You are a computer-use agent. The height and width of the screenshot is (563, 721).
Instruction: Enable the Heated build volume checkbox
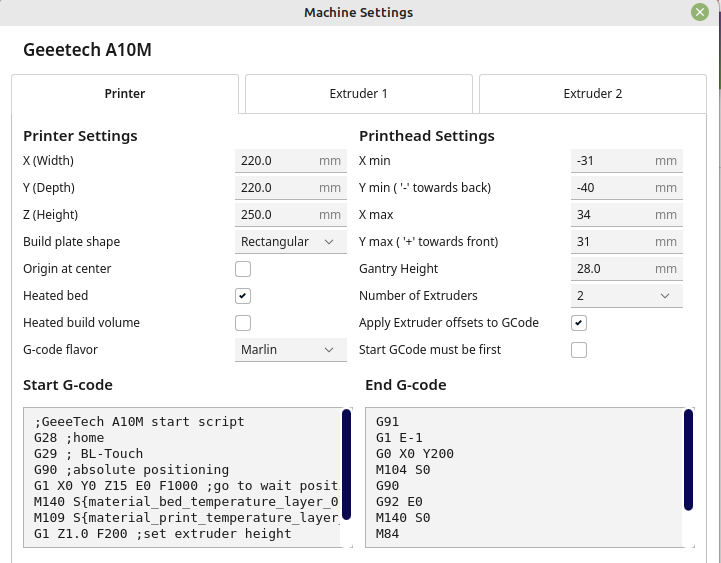243,323
